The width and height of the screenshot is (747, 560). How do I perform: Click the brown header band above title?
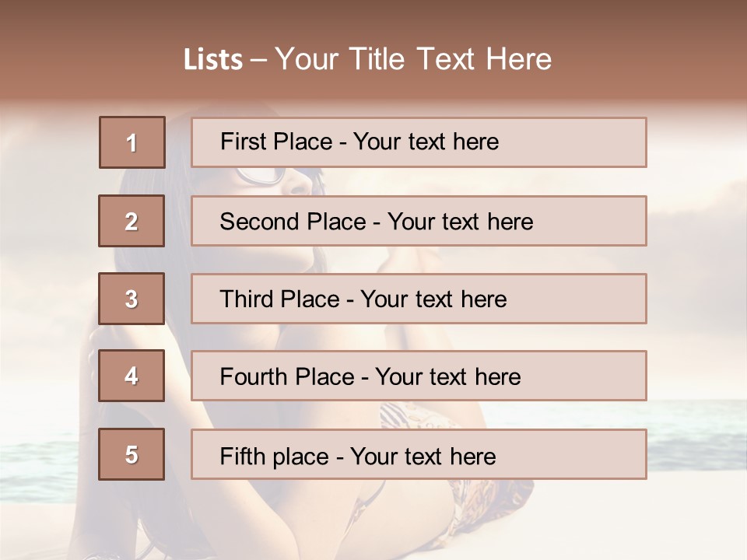point(373,16)
